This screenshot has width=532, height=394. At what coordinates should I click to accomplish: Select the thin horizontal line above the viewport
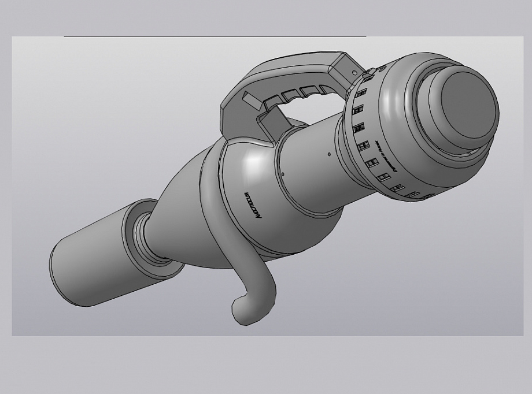click(x=215, y=36)
